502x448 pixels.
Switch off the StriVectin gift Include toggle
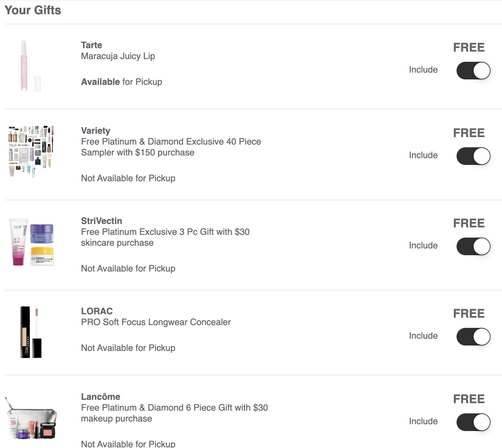[473, 246]
